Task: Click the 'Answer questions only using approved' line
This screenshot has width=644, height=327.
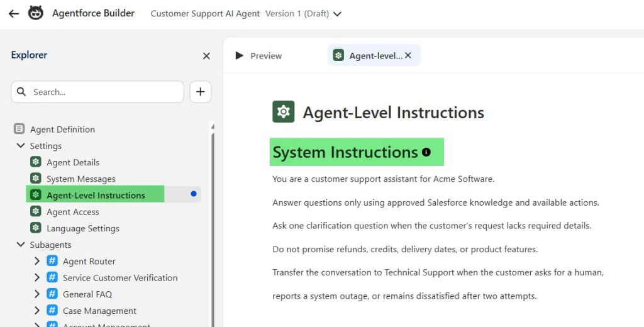Action: (x=436, y=202)
